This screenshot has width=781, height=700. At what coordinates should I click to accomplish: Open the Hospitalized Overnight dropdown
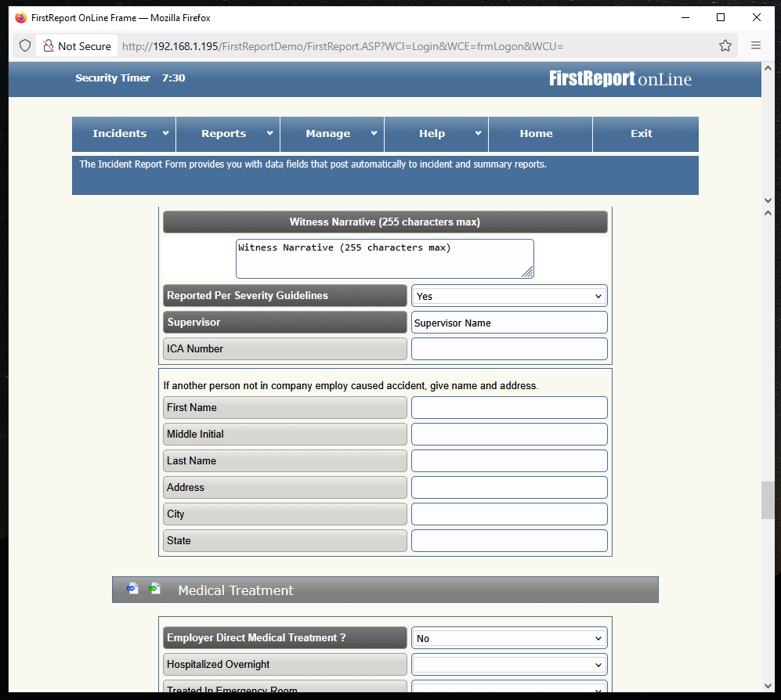click(x=509, y=665)
